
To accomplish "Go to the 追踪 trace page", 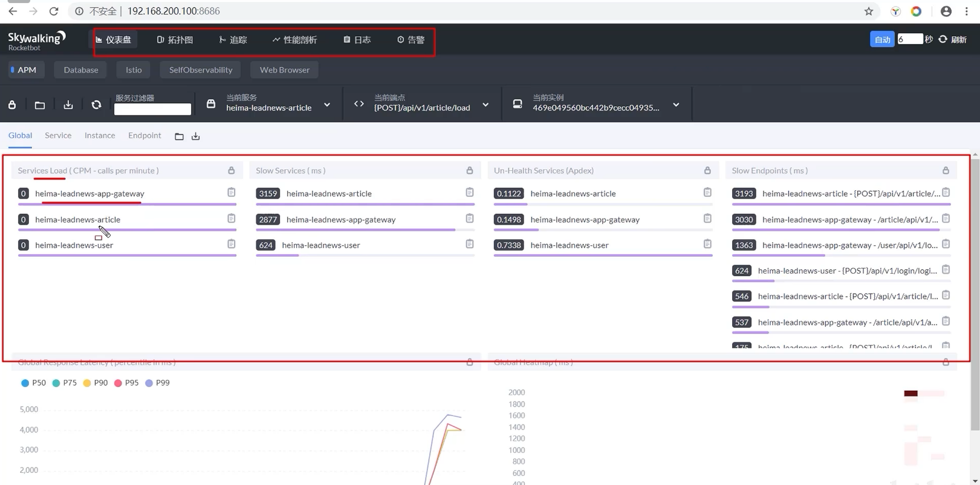I will click(233, 40).
